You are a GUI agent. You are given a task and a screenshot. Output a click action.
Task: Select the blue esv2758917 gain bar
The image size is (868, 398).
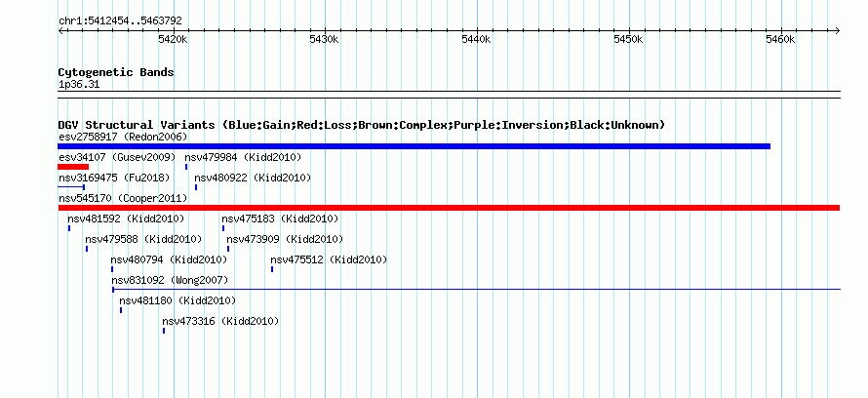pyautogui.click(x=414, y=146)
